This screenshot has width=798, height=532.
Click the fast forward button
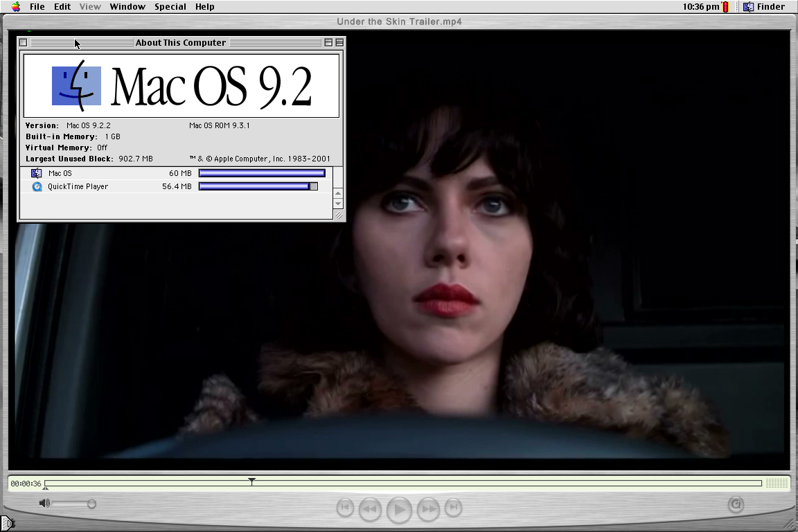429,508
